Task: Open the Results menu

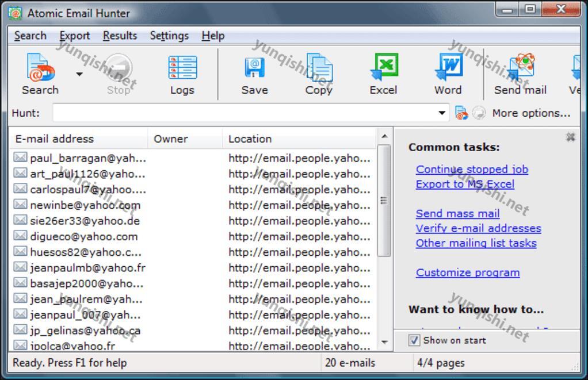Action: pyautogui.click(x=120, y=36)
